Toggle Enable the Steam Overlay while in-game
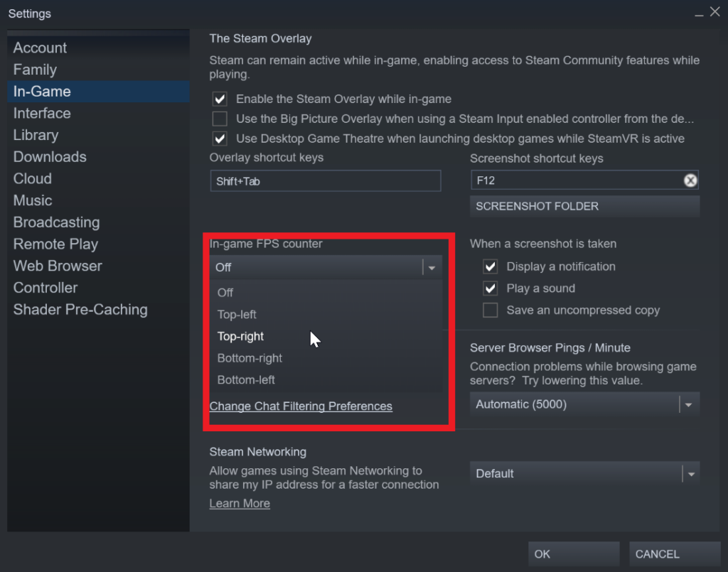 (219, 99)
